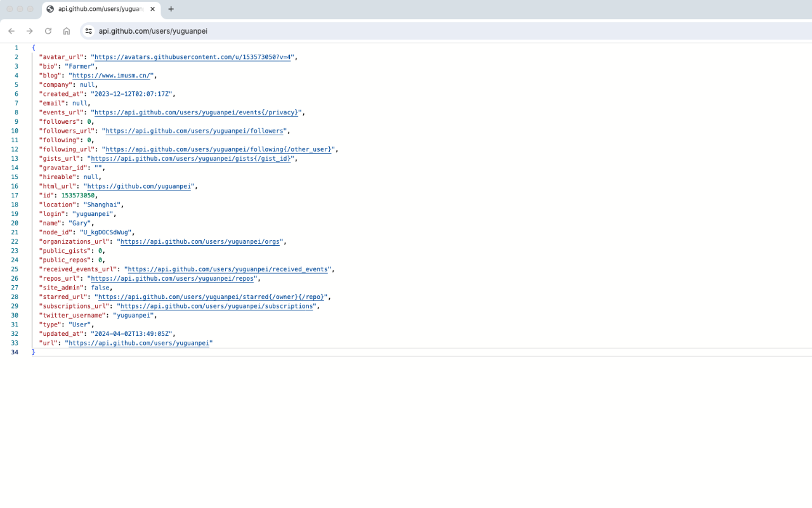This screenshot has height=508, width=812.
Task: Click the "email" key
Action: (x=51, y=103)
